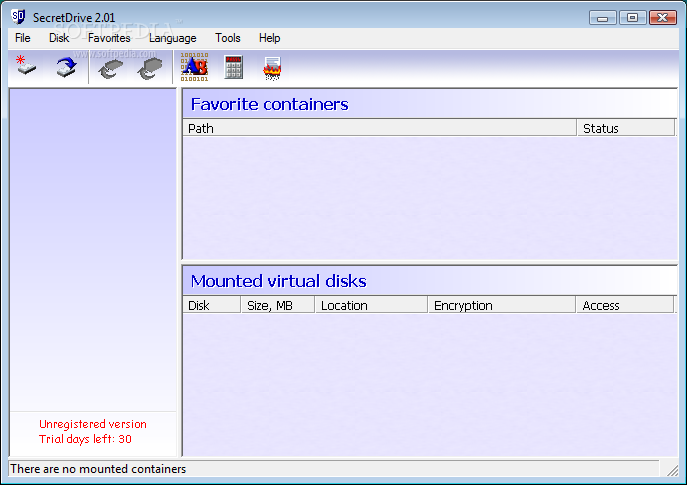687x485 pixels.
Task: Click the Access column header
Action: 625,305
